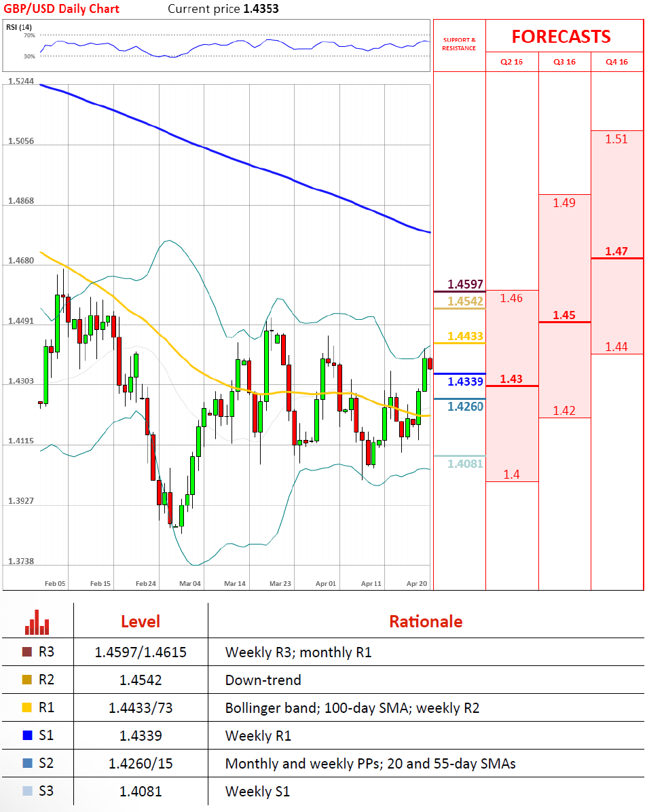647x812 pixels.
Task: Click the bold Q4 median forecast 1.47
Action: (616, 252)
